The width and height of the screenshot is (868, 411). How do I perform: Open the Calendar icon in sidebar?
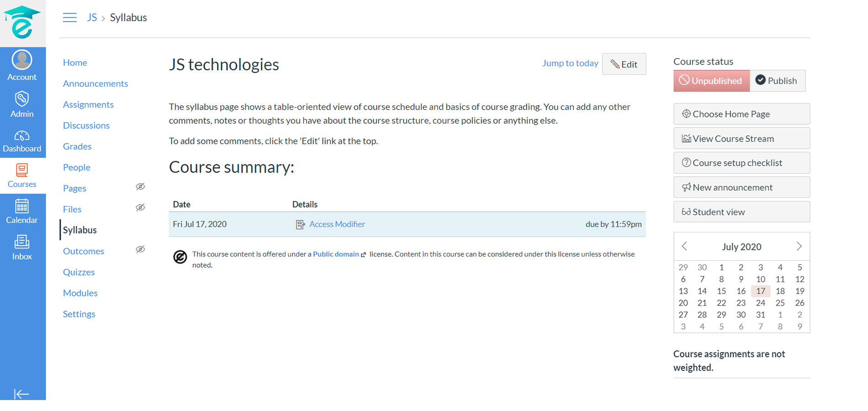pyautogui.click(x=22, y=206)
